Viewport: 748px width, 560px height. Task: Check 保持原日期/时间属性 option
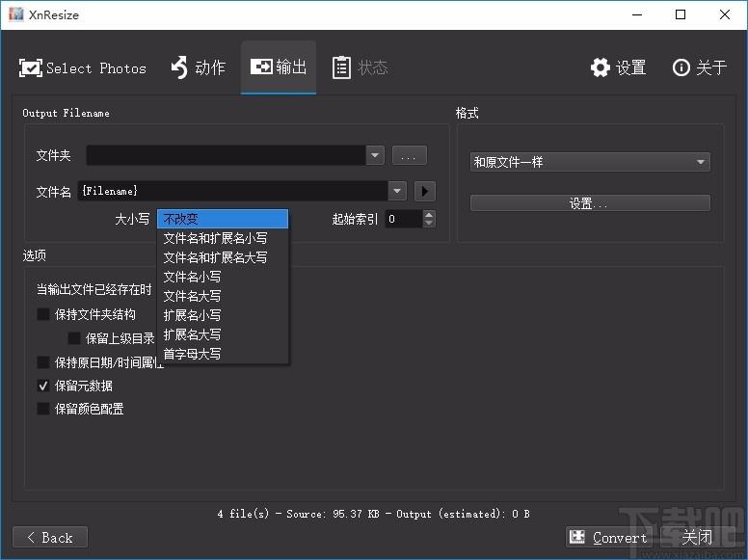point(43,362)
